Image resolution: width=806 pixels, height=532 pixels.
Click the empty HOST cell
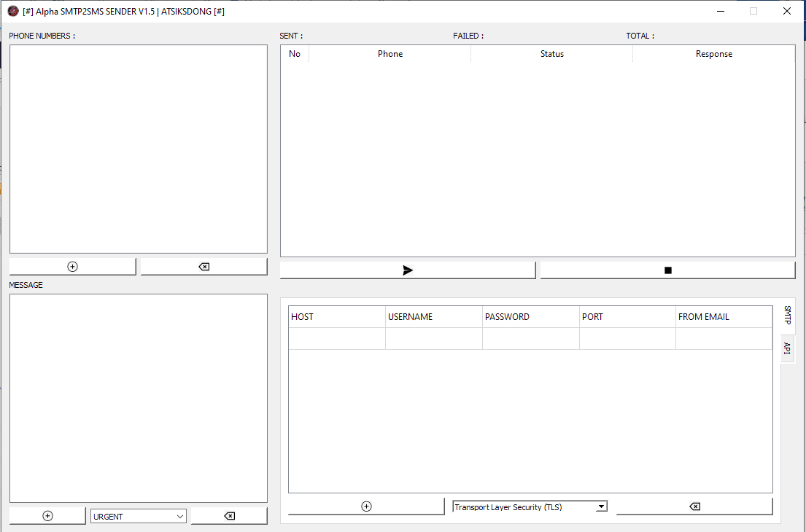point(337,339)
